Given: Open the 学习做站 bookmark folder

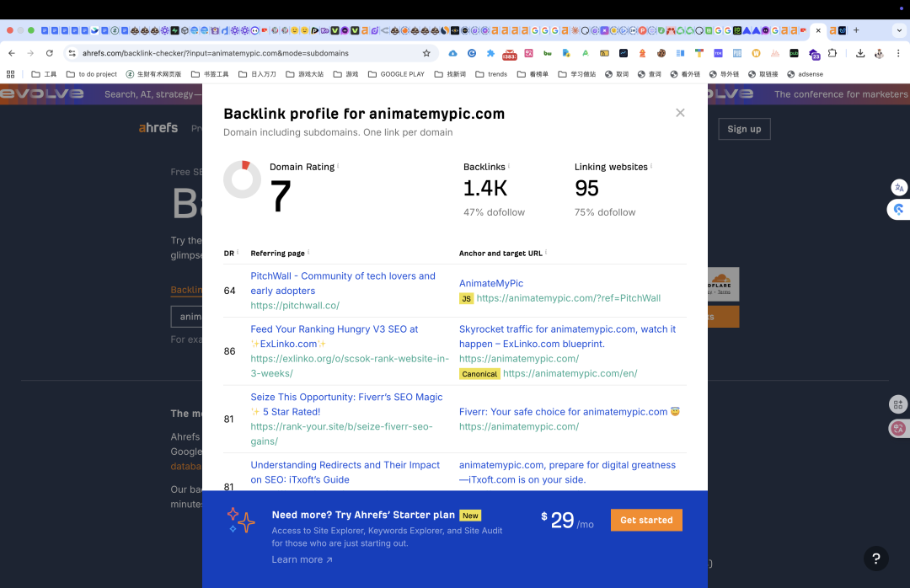Looking at the screenshot, I should pyautogui.click(x=577, y=74).
